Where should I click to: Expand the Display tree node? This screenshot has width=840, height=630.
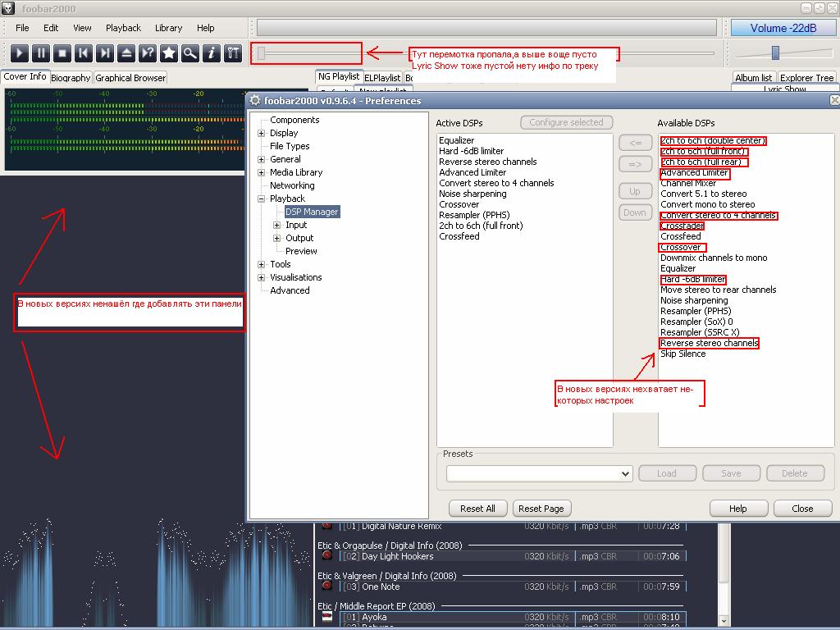click(x=262, y=133)
